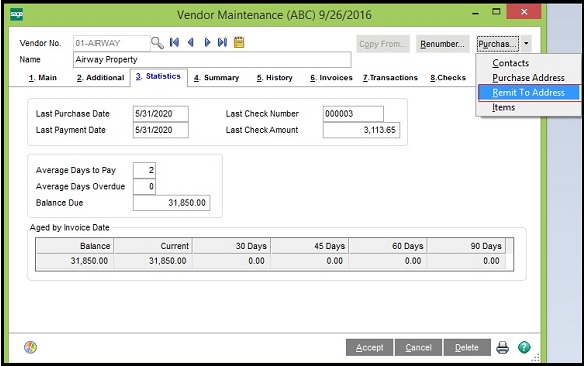Click the Cancel button
584x366 pixels.
point(418,347)
